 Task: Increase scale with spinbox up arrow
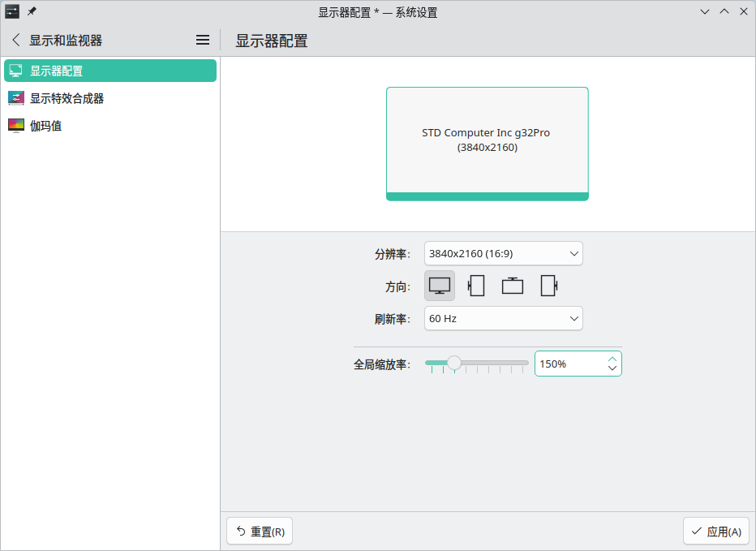(612, 359)
